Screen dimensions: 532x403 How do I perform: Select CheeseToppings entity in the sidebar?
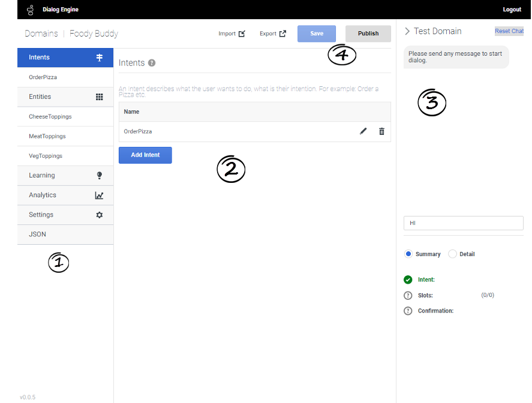(x=50, y=116)
